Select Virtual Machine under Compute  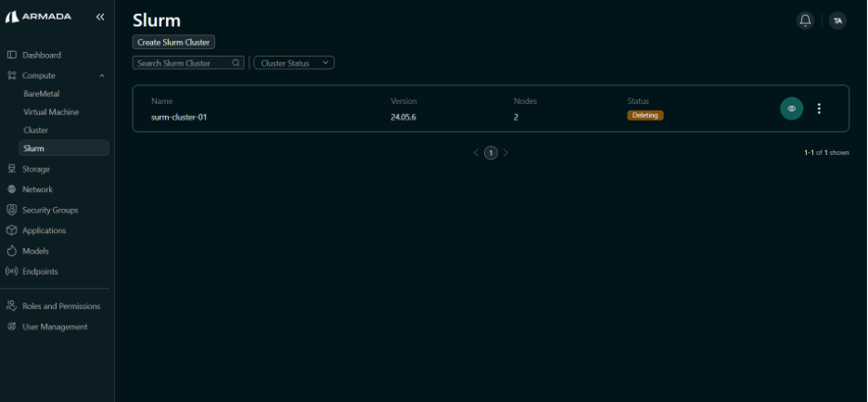point(51,112)
